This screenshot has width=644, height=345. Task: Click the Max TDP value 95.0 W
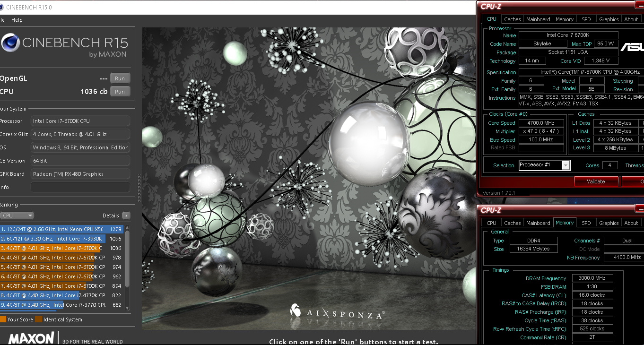click(x=606, y=44)
